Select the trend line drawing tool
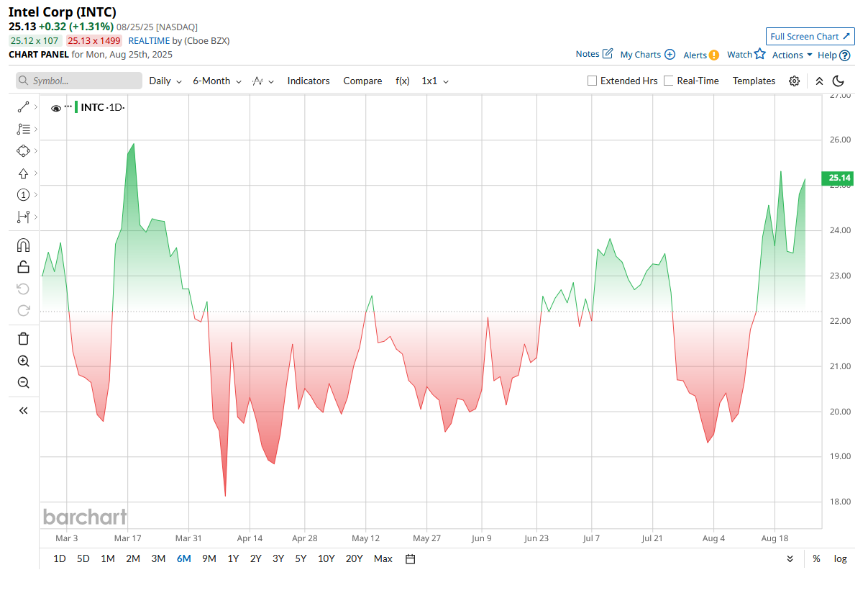The height and width of the screenshot is (593, 868). [23, 107]
